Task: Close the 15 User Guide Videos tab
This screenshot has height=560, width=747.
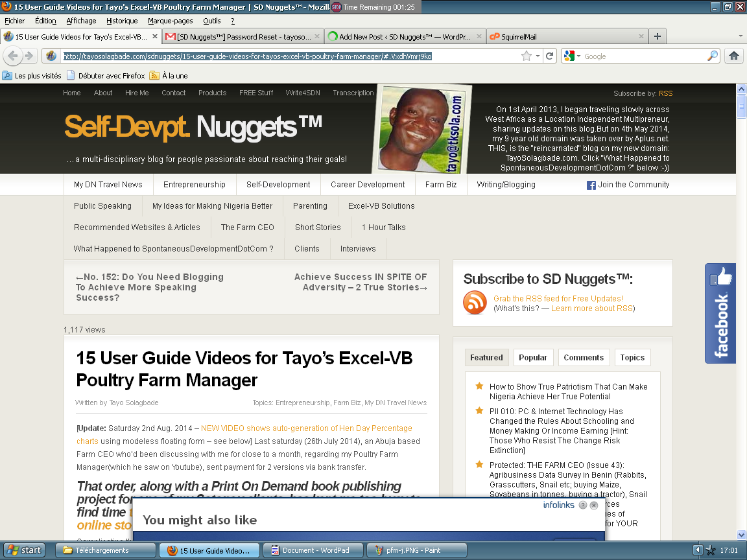Action: pyautogui.click(x=155, y=36)
